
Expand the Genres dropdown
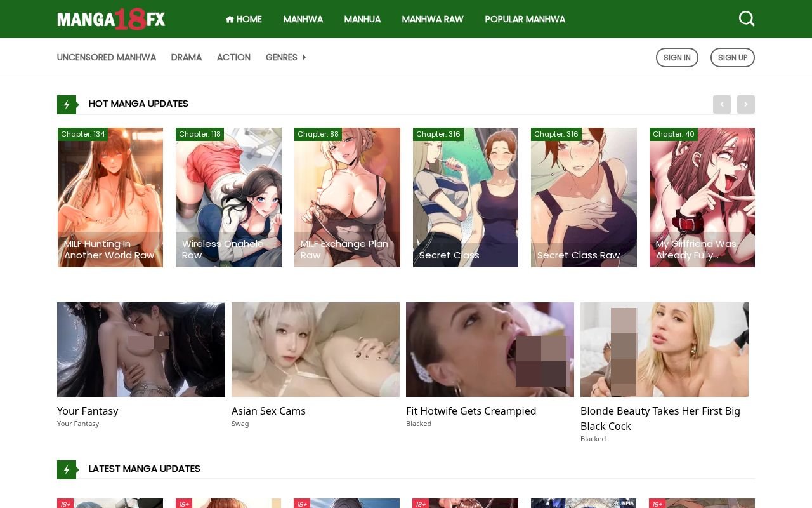pos(286,57)
